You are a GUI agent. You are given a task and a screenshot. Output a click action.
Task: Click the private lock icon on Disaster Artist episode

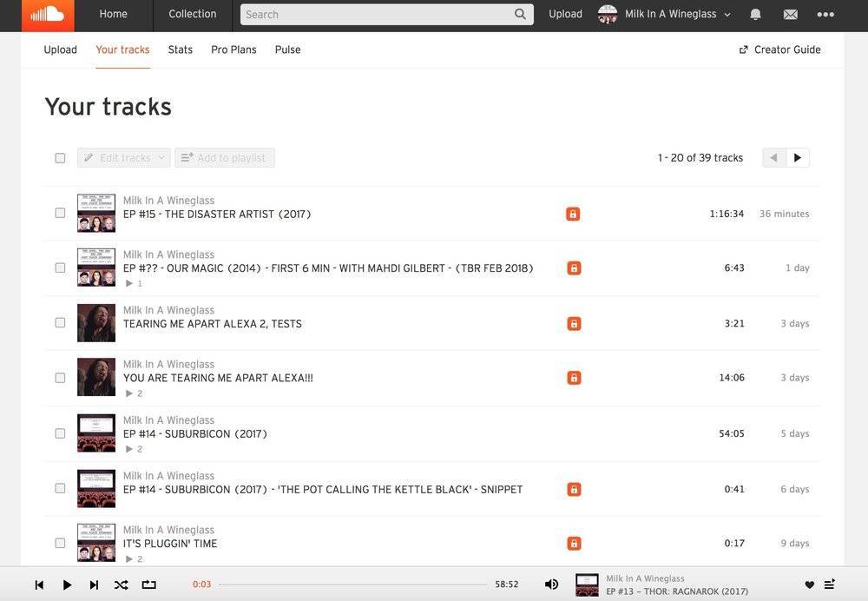click(573, 214)
